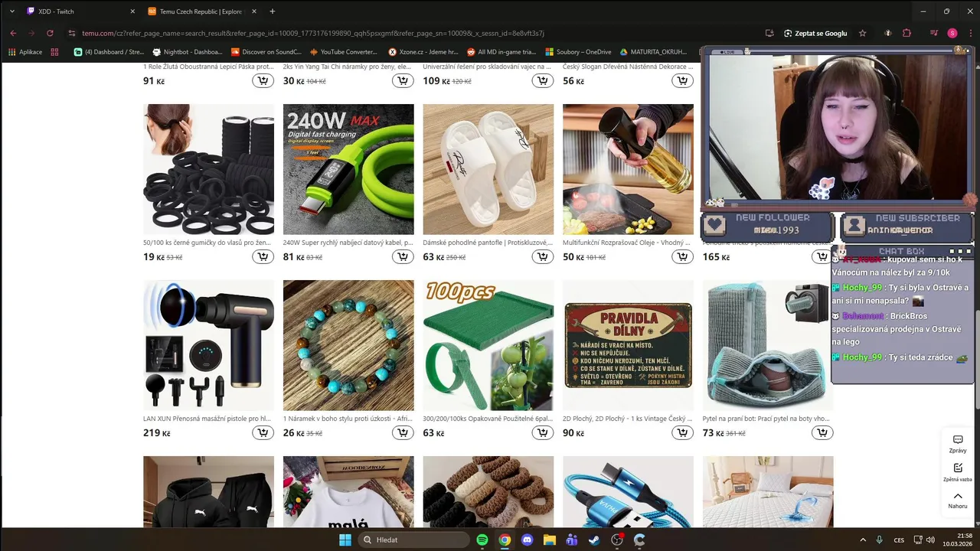Image resolution: width=980 pixels, height=551 pixels.
Task: Add the 165 Kč item to cart
Action: (x=822, y=256)
